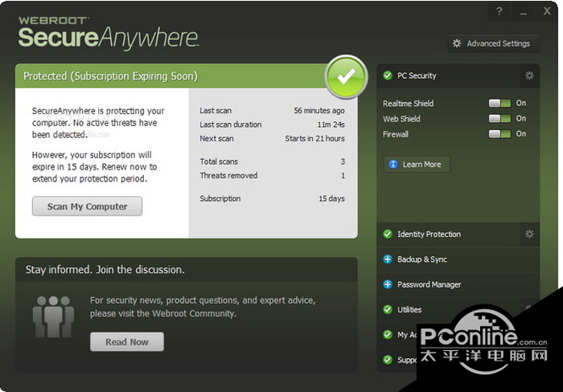Click the large green protected checkmark
563x392 pixels.
tap(346, 77)
